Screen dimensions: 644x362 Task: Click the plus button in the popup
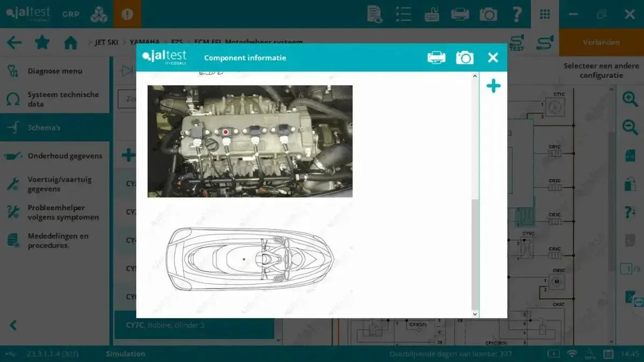click(493, 85)
